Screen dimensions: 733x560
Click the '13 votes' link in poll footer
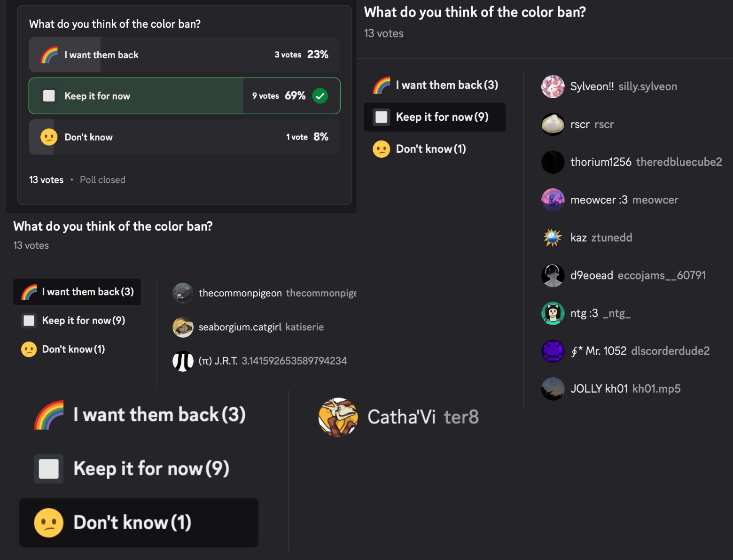tap(46, 180)
